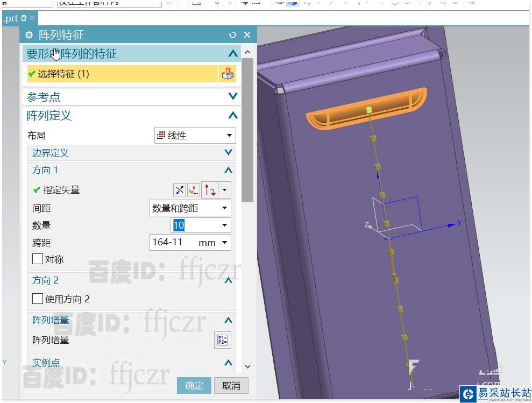Reverse the direction 1 vector
This screenshot has height=403, width=532.
(x=180, y=190)
